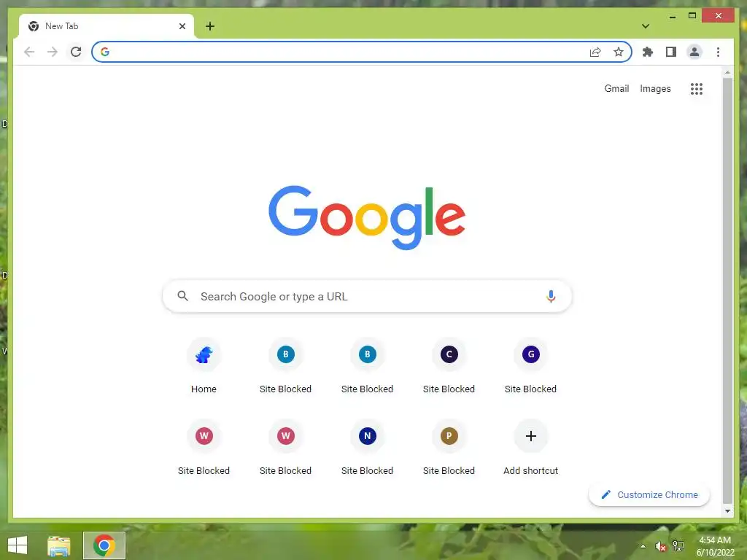Minimize the Chrome window
Viewport: 747px width, 560px height.
coord(672,16)
